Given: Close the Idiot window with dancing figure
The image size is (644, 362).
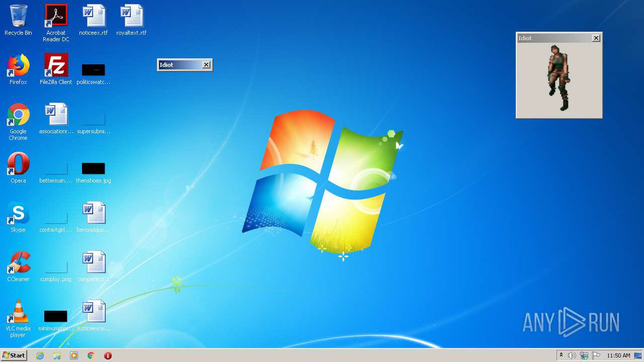Looking at the screenshot, I should coord(596,38).
